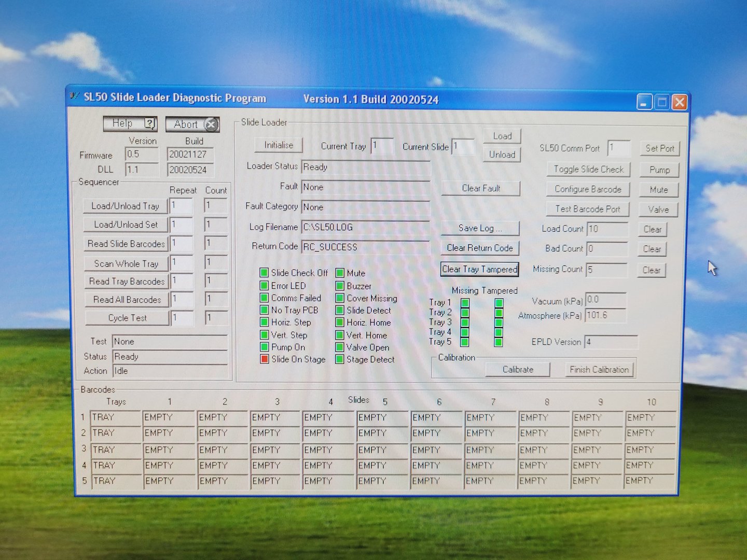Click Finish Calibration
Screen dimensions: 747x560
point(599,369)
